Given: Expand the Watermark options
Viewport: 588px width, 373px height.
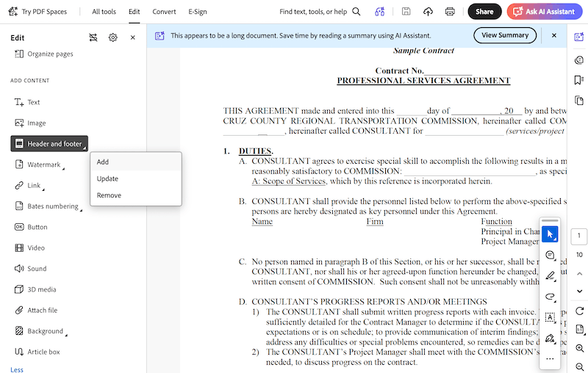Looking at the screenshot, I should pyautogui.click(x=39, y=164).
